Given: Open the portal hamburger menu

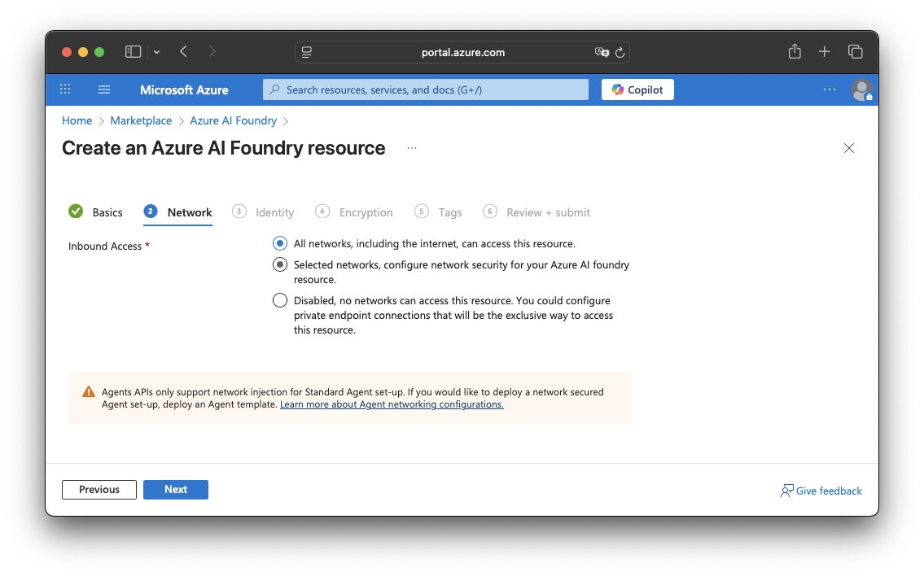Looking at the screenshot, I should (x=104, y=89).
